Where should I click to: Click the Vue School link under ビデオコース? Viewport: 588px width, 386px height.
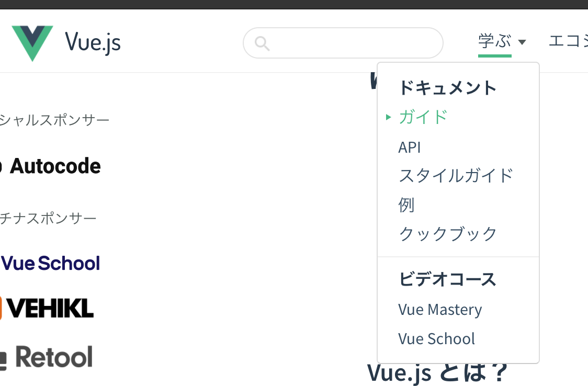437,338
